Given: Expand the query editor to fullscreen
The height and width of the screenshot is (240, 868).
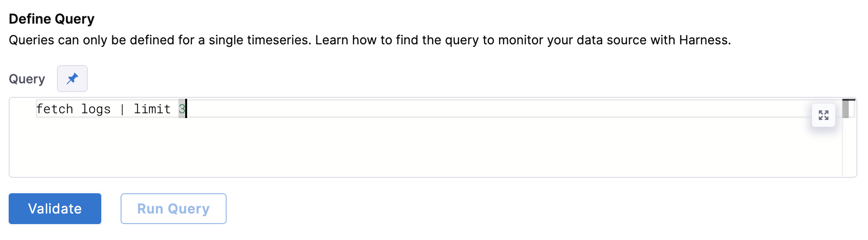Looking at the screenshot, I should (x=823, y=115).
